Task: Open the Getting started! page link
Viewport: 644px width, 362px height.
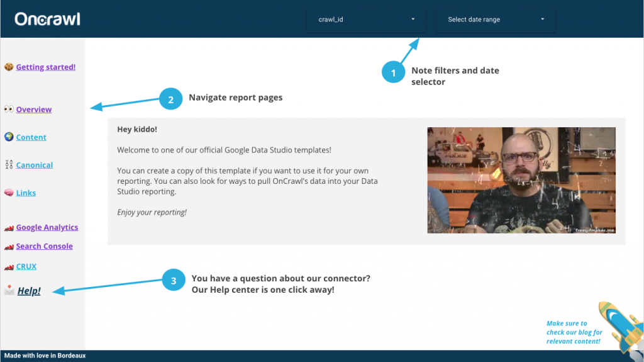Action: tap(45, 67)
